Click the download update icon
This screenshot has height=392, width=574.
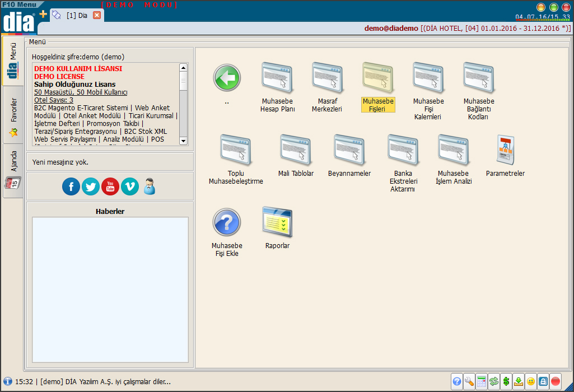point(519,382)
